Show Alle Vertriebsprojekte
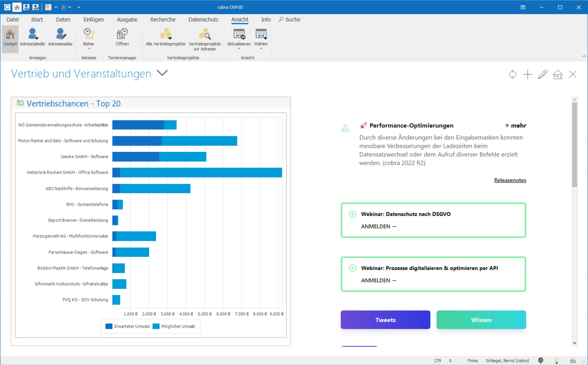Screen dimensions: 588x365 [x=166, y=38]
